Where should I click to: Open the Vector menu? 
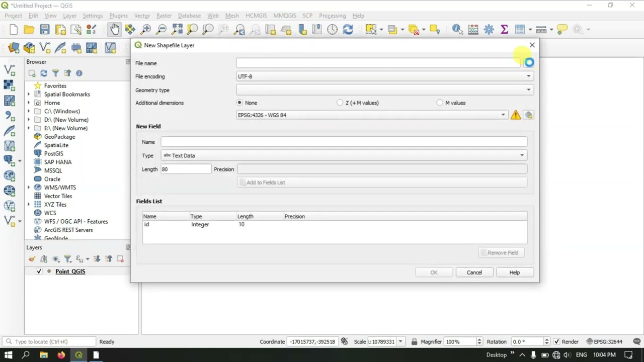(x=142, y=16)
